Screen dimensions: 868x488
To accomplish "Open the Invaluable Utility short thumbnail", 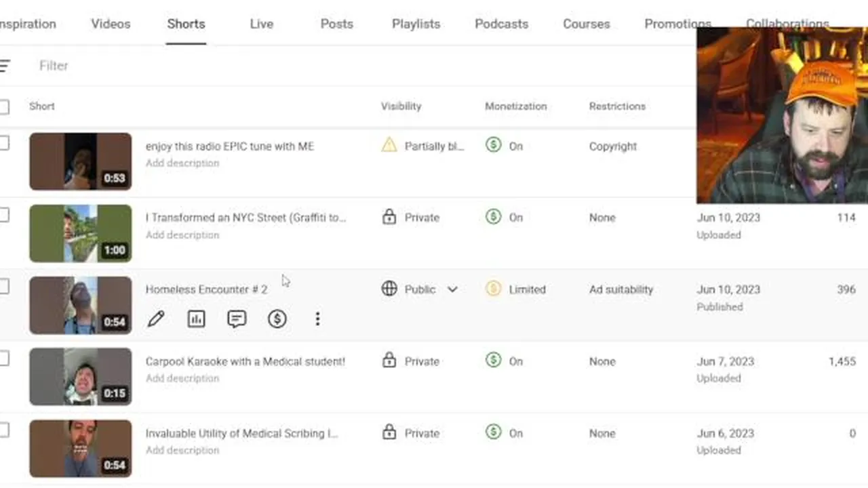I will tap(80, 449).
